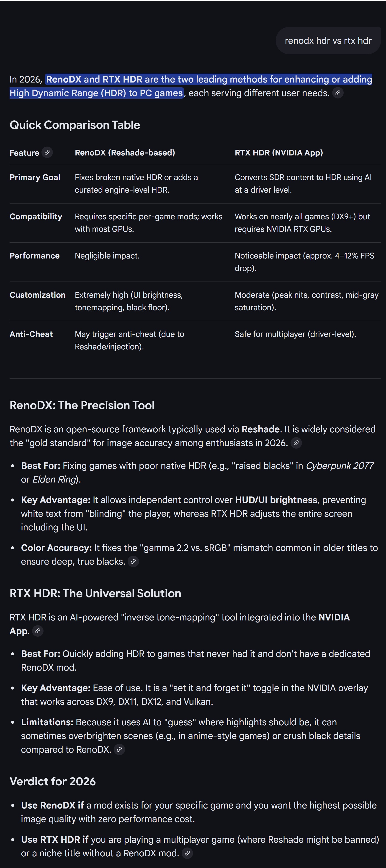The height and width of the screenshot is (868, 386).
Task: Click the "RTX HDR: The Universal Solution" heading
Action: (x=95, y=593)
